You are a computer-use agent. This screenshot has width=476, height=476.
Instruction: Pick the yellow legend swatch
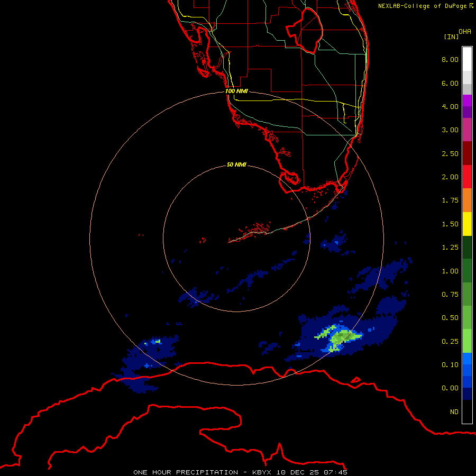(x=467, y=224)
